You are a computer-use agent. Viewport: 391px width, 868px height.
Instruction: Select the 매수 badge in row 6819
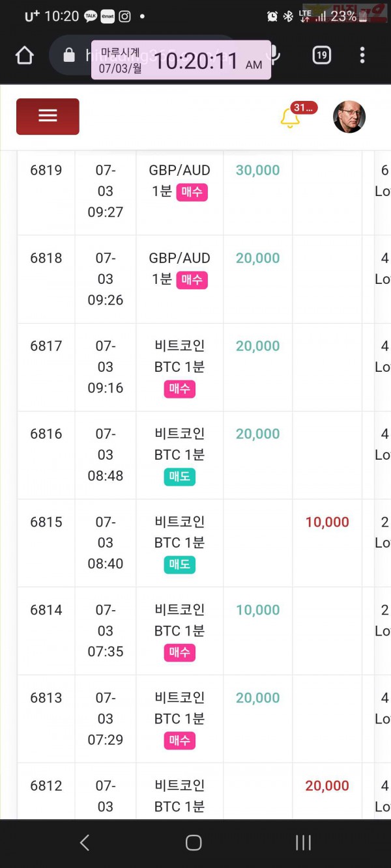tap(192, 191)
